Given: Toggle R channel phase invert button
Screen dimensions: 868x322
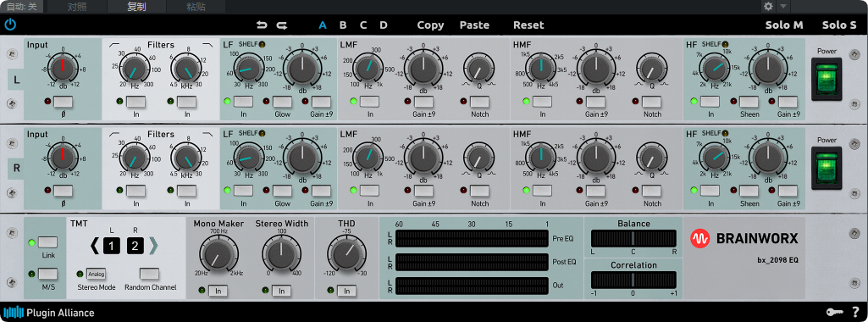Looking at the screenshot, I should click(64, 192).
